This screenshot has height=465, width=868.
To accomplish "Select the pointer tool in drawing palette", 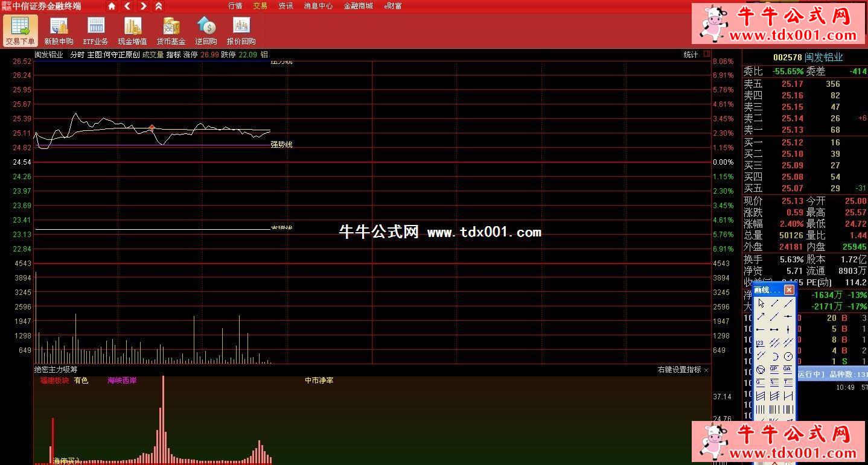I will [x=761, y=303].
